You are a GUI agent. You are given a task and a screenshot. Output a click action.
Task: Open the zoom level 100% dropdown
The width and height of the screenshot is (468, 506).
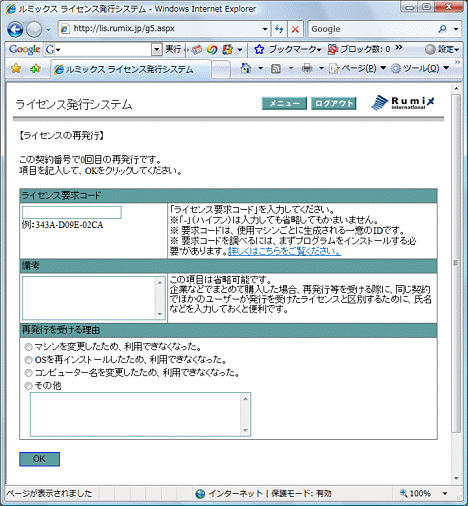tap(445, 493)
